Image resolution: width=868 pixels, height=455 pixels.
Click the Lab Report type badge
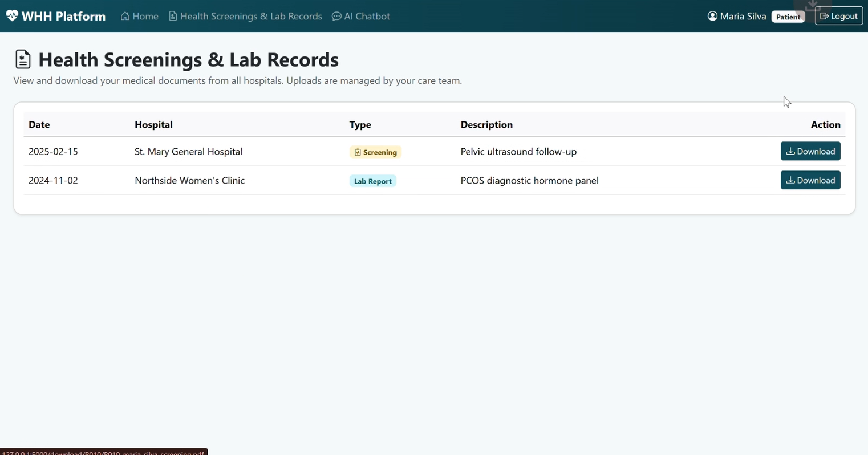pos(373,181)
